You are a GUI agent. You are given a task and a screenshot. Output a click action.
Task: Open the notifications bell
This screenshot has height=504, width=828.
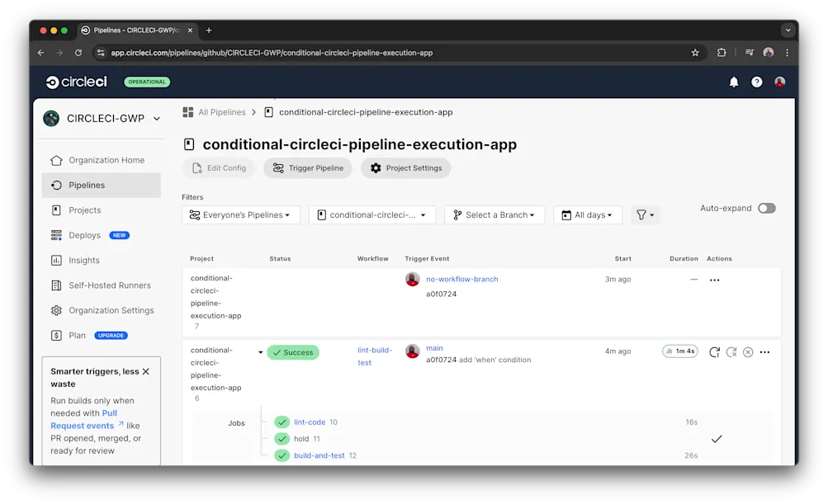pyautogui.click(x=733, y=82)
